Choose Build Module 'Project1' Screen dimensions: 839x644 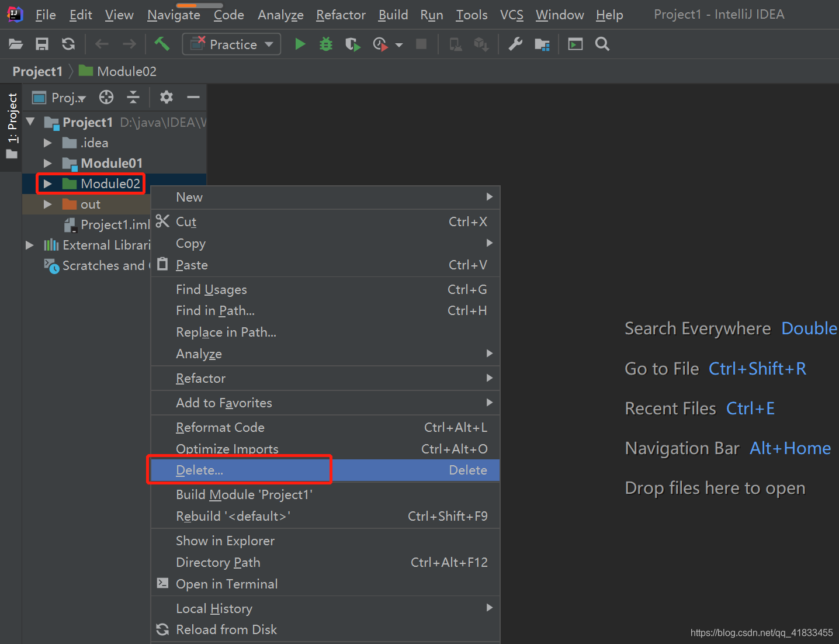tap(325, 494)
